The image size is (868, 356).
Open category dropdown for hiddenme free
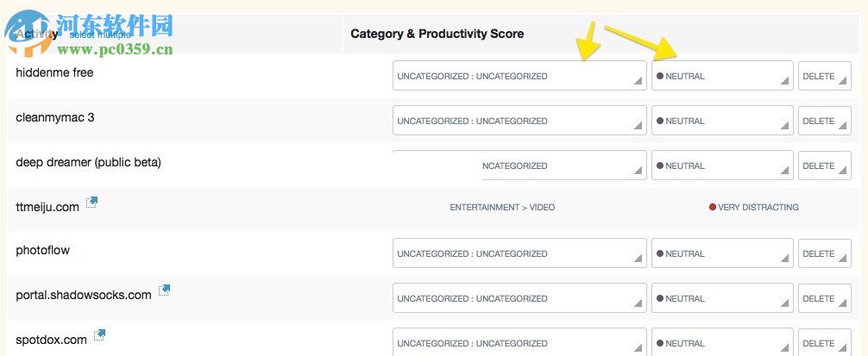519,76
